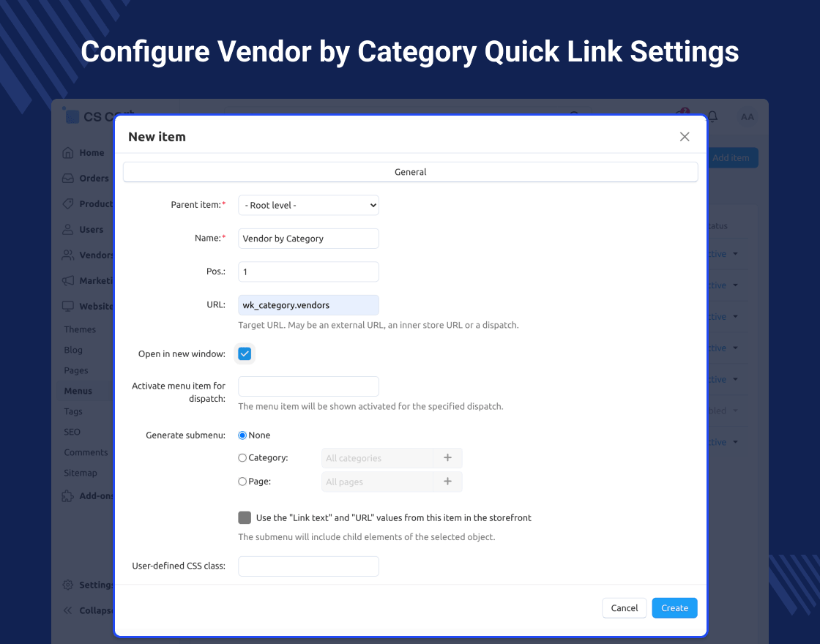Screen dimensions: 820x644
Task: Click the Settings gear icon
Action: (x=68, y=585)
